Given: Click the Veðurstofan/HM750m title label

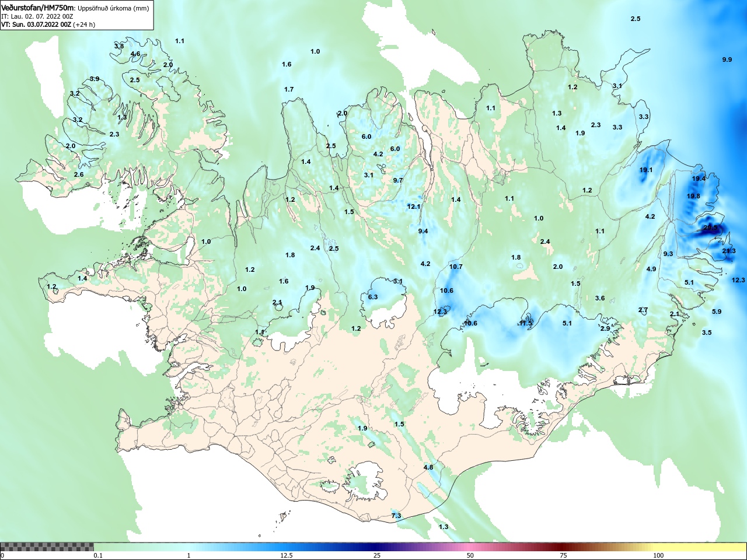Looking at the screenshot, I should (x=38, y=8).
